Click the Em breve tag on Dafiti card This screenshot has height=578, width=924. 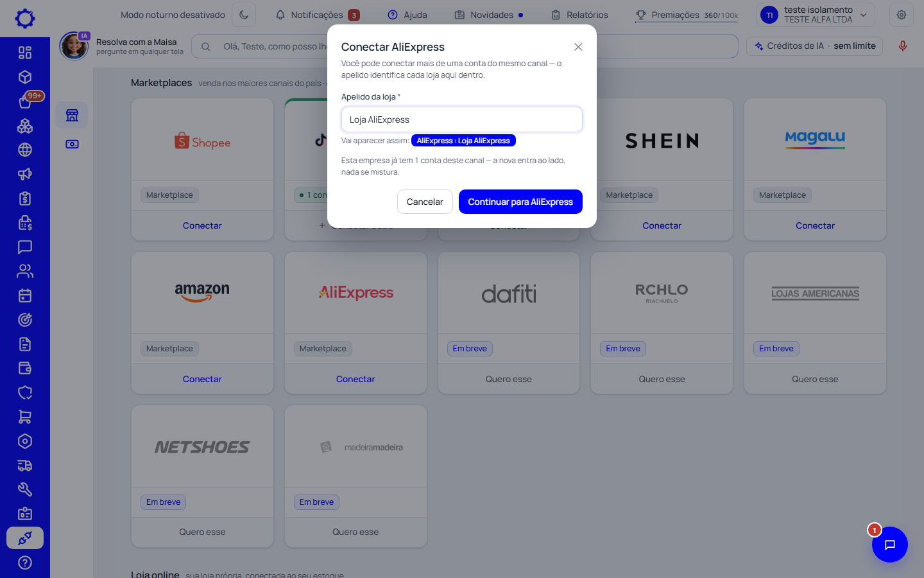pos(470,349)
